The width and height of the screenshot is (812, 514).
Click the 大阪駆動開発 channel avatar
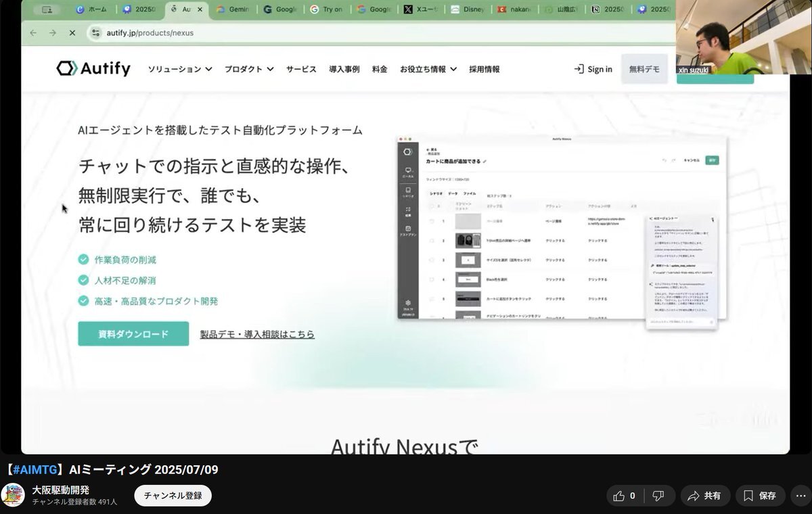13,495
